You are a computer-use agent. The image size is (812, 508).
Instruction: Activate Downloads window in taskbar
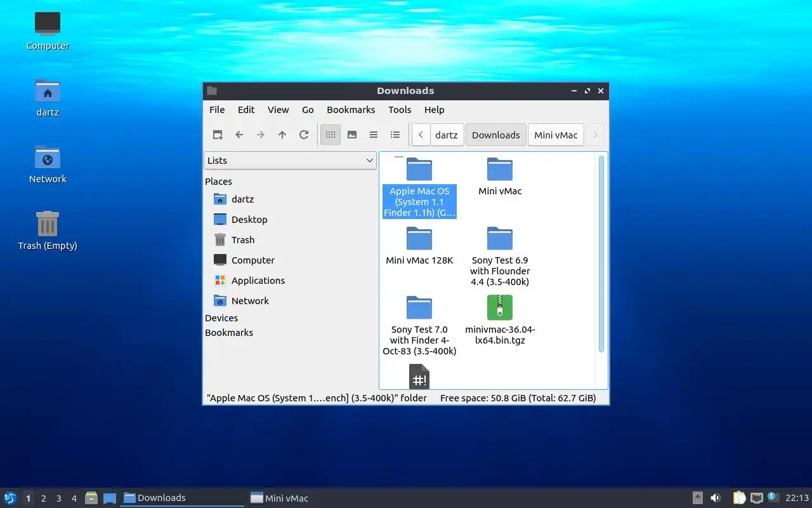coord(183,498)
